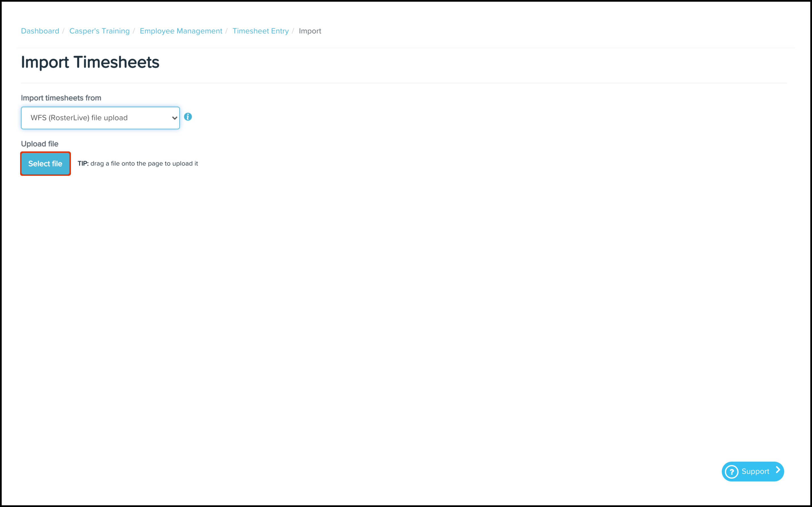Click the blue info icon beside dropdown
Image resolution: width=812 pixels, height=507 pixels.
(188, 117)
